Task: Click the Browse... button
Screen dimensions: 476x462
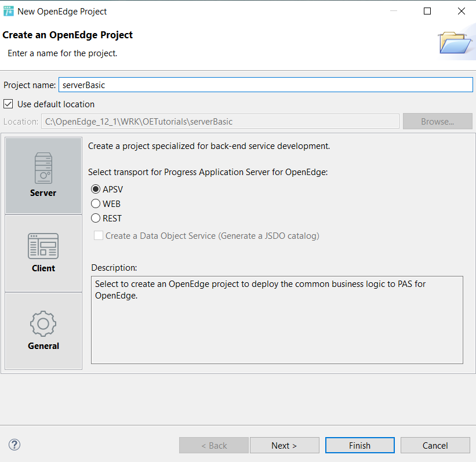Action: point(438,121)
